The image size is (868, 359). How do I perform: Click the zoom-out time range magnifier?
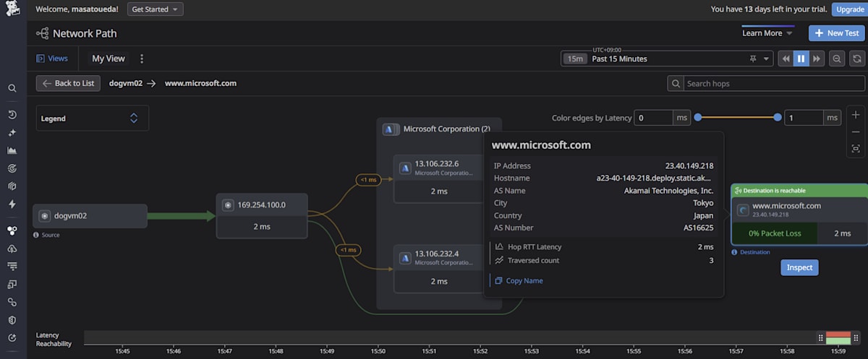(837, 59)
